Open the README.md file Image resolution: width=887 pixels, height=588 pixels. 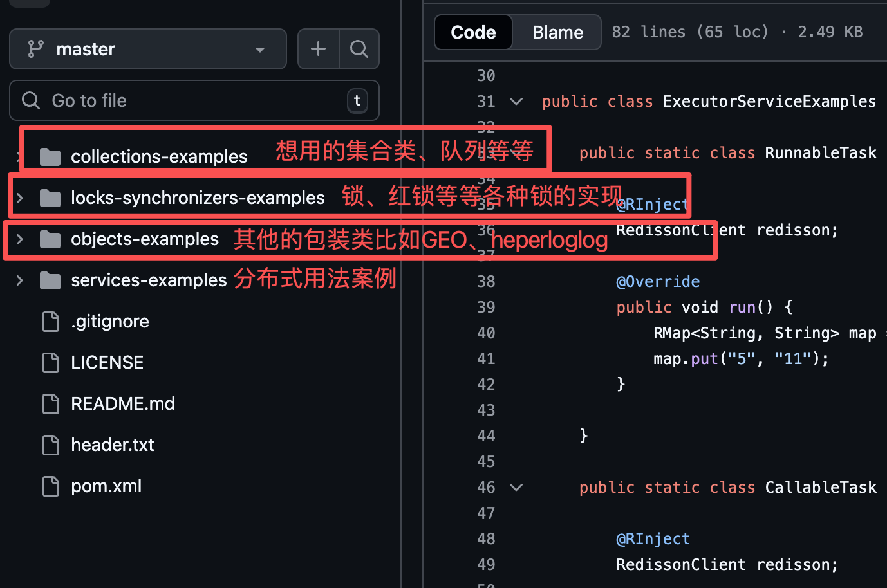pos(123,403)
